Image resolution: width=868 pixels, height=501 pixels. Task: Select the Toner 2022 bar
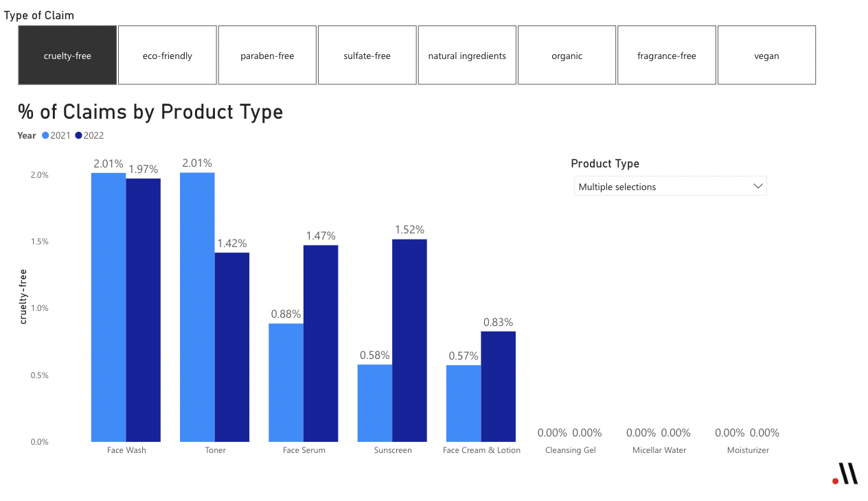coord(232,347)
